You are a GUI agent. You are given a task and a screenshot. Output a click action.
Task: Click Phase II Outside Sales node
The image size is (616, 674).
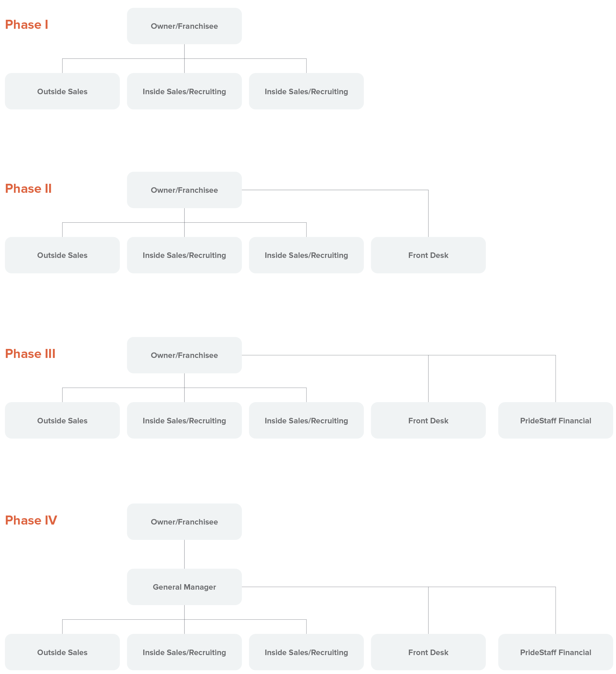click(x=62, y=255)
